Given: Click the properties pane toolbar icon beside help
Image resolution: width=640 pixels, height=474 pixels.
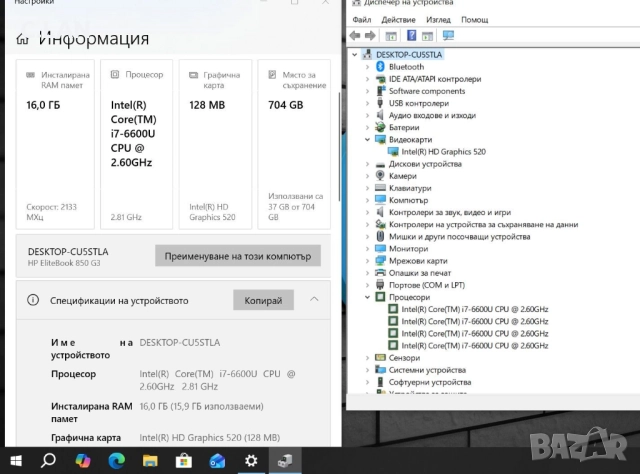Looking at the screenshot, I should point(427,36).
